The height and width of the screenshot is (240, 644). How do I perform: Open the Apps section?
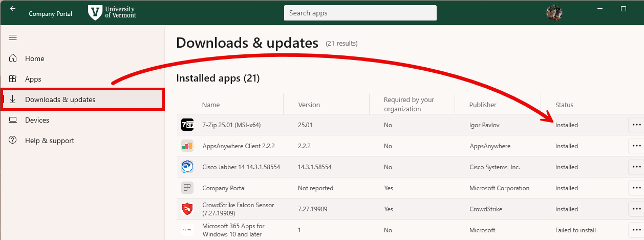point(33,79)
